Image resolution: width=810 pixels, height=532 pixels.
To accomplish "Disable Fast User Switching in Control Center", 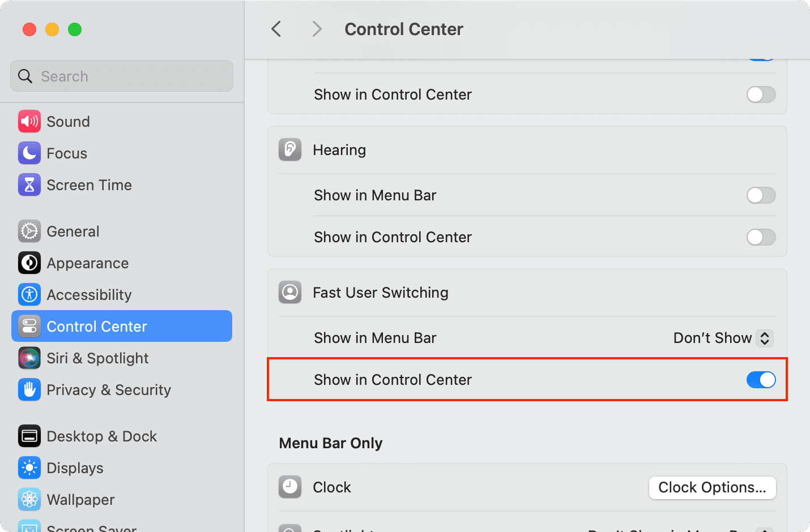I will pos(761,380).
